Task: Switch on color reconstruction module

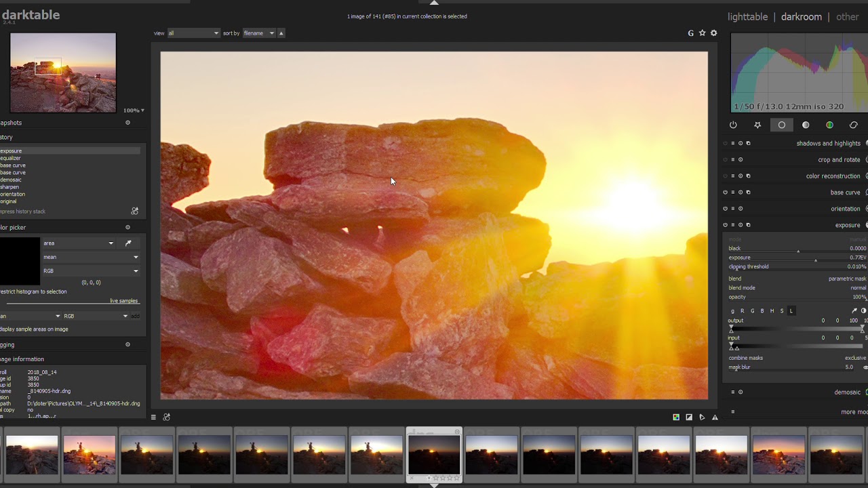Action: [725, 176]
